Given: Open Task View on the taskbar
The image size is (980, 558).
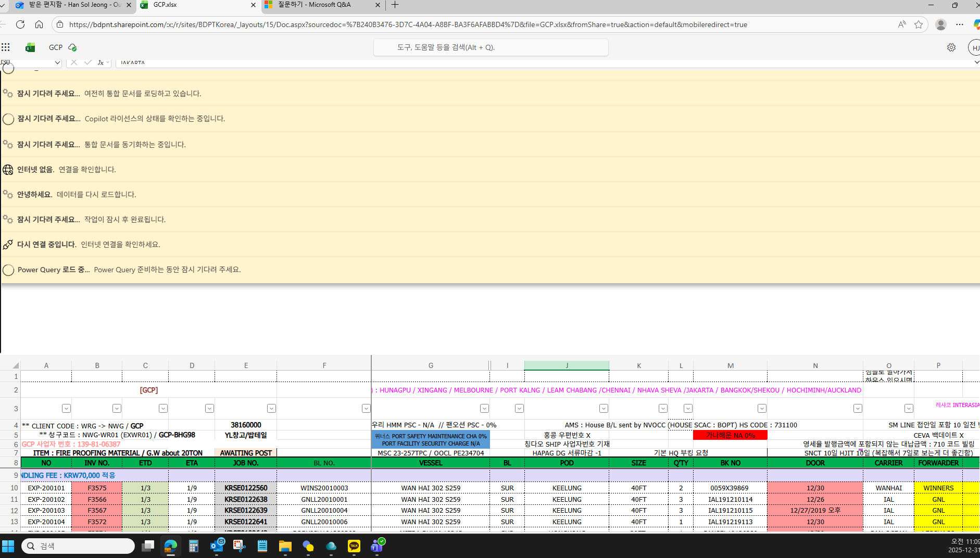Looking at the screenshot, I should point(148,546).
